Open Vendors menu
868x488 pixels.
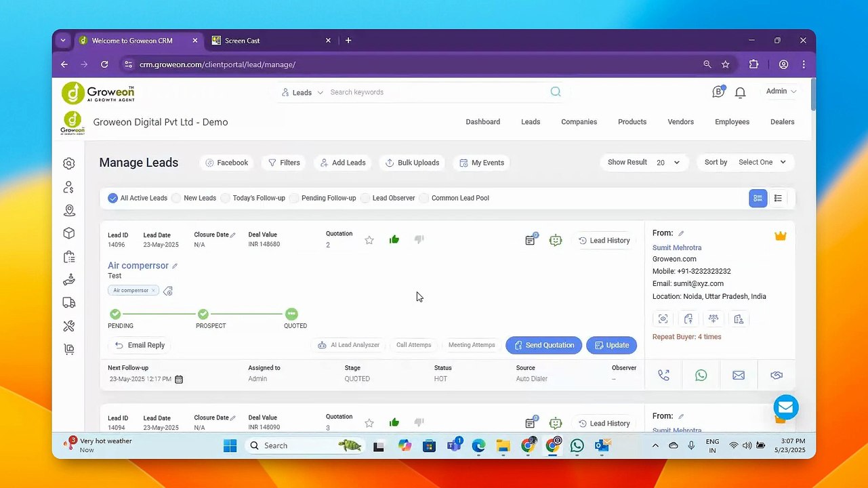coord(681,122)
